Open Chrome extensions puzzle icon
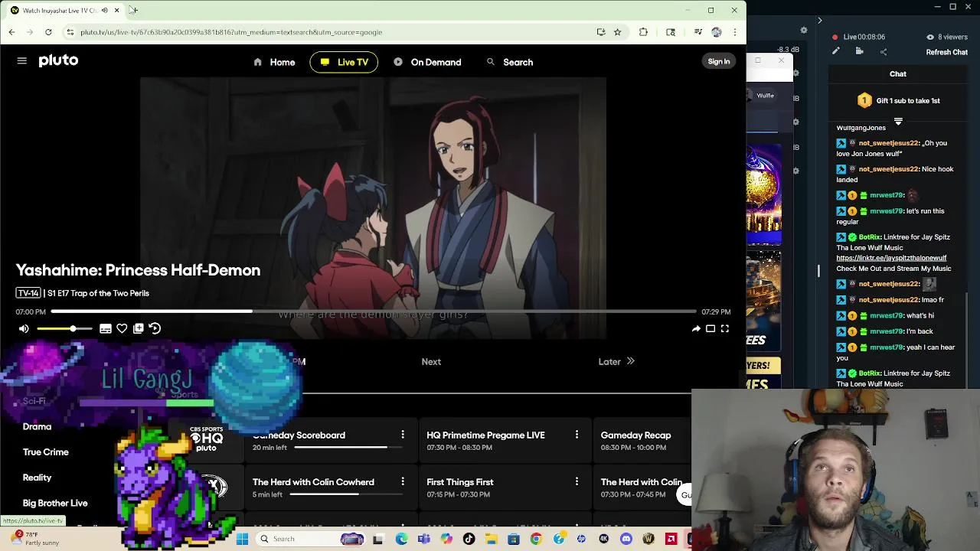 643,32
